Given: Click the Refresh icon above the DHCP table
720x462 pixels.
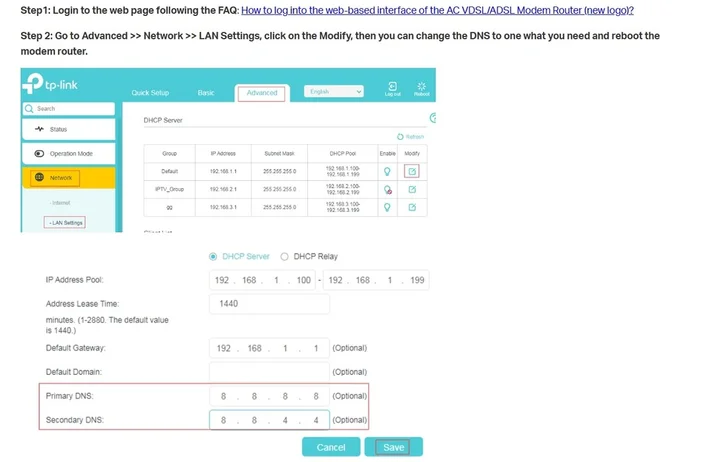Looking at the screenshot, I should (400, 136).
